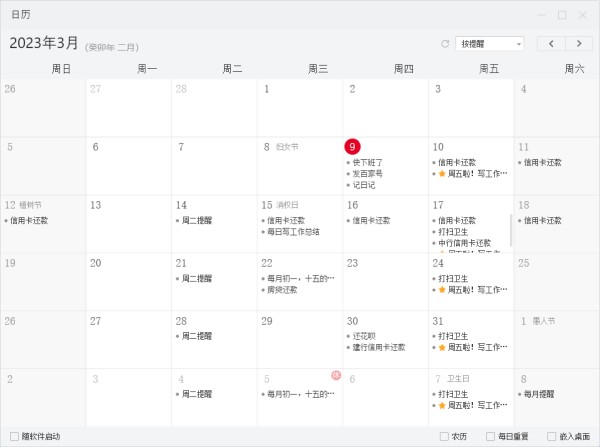This screenshot has height=447, width=600.
Task: Open 周二提醒 on March 28
Action: coord(197,336)
